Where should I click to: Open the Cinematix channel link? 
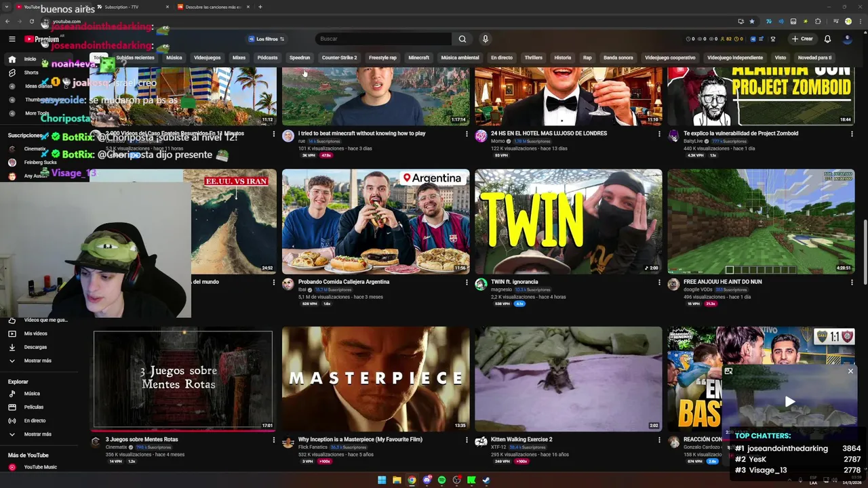point(116,447)
